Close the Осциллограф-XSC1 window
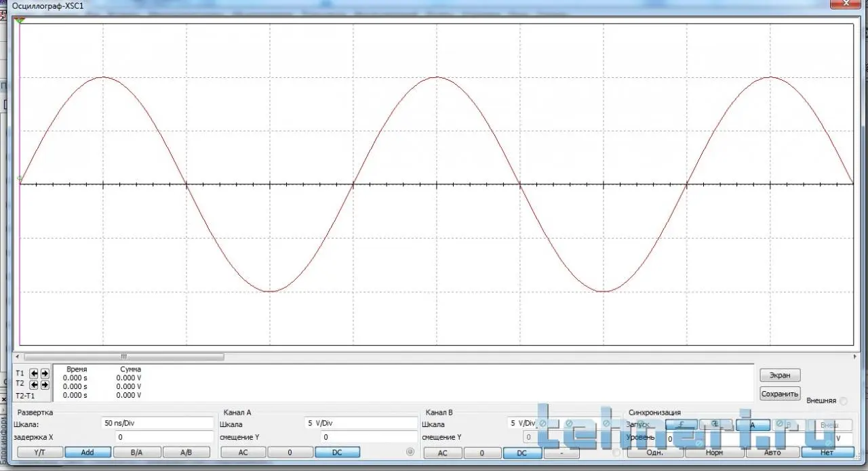This screenshot has height=471, width=868. click(847, 4)
